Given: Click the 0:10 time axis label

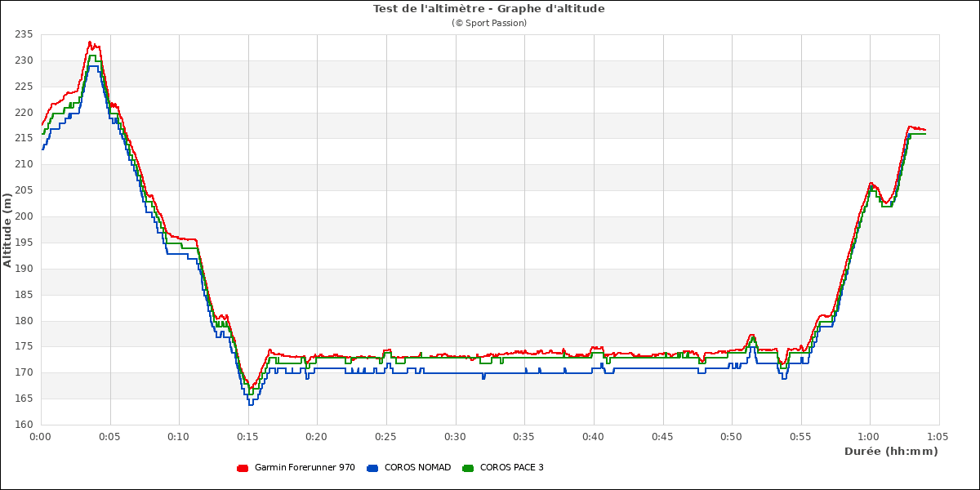Looking at the screenshot, I should 179,437.
